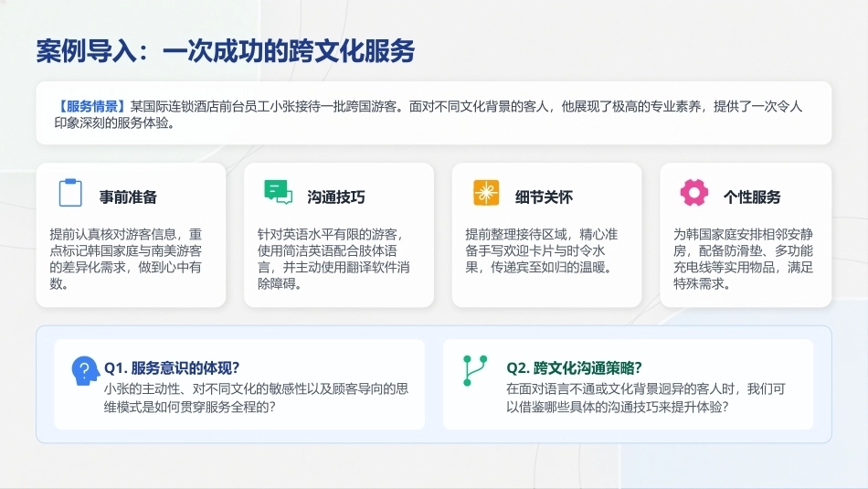
Task: Click the text starting 小张的主动性
Action: [x=256, y=398]
